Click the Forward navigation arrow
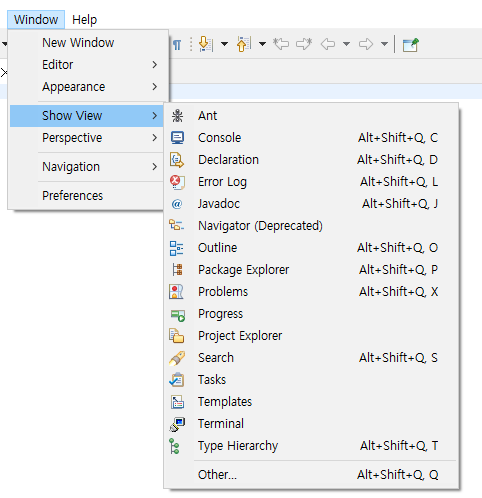Image resolution: width=482 pixels, height=498 pixels. click(x=366, y=44)
